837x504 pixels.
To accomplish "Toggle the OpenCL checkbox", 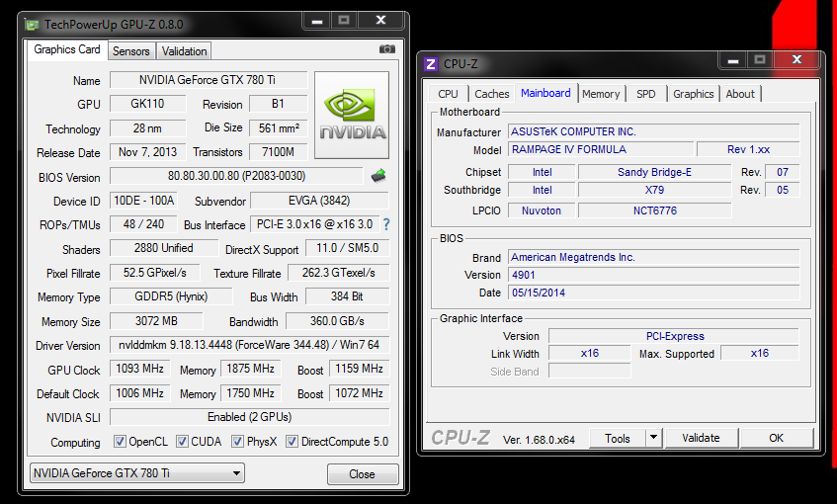I will [120, 442].
